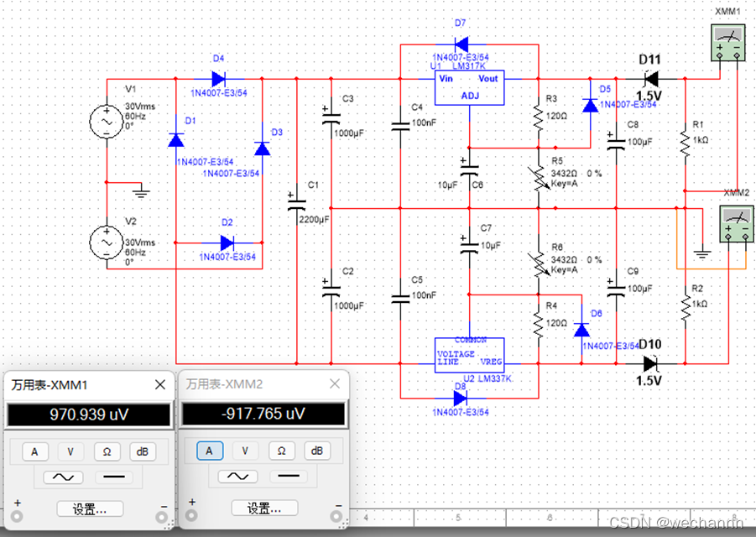This screenshot has width=756, height=537.
Task: Switch XMM1 to ohmmeter mode Ω
Action: 107,451
